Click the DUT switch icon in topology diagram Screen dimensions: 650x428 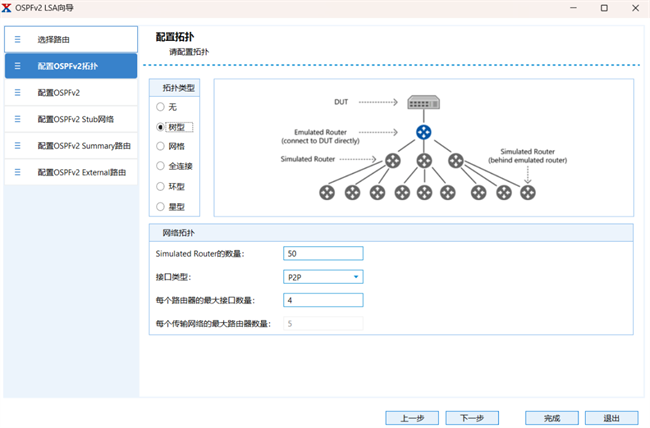coord(424,102)
